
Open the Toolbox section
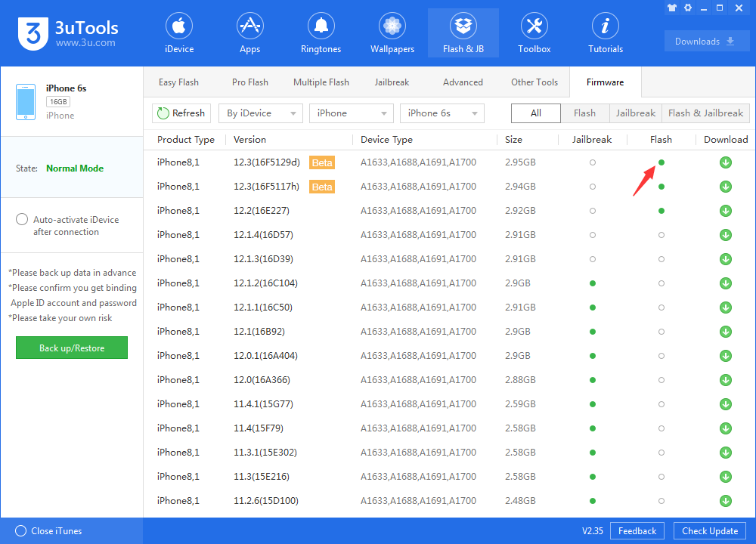click(534, 33)
